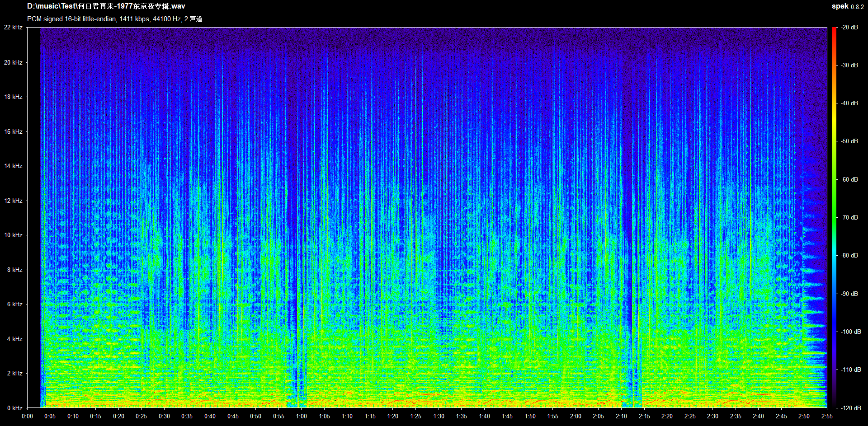868x426 pixels.
Task: Click the spek 0.8.2 version label
Action: pyautogui.click(x=848, y=6)
